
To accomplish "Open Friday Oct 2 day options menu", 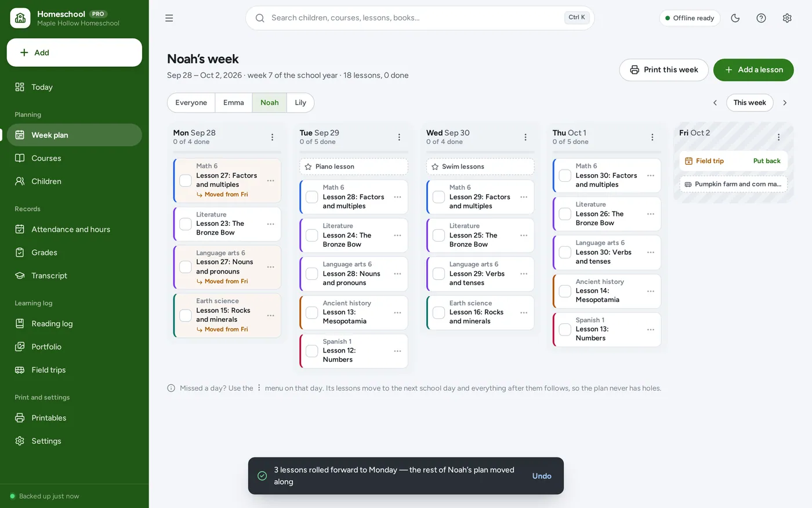I will [779, 137].
